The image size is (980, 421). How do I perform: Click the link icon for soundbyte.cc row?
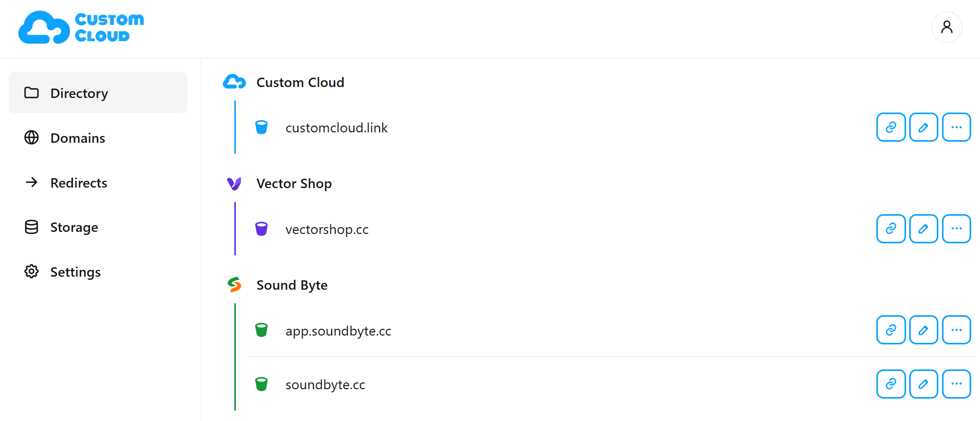coord(891,384)
